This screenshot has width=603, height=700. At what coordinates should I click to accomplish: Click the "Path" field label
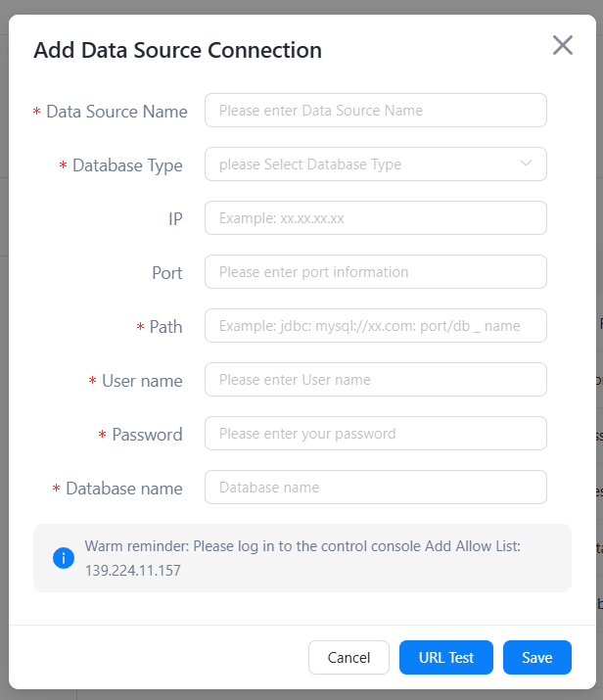165,327
